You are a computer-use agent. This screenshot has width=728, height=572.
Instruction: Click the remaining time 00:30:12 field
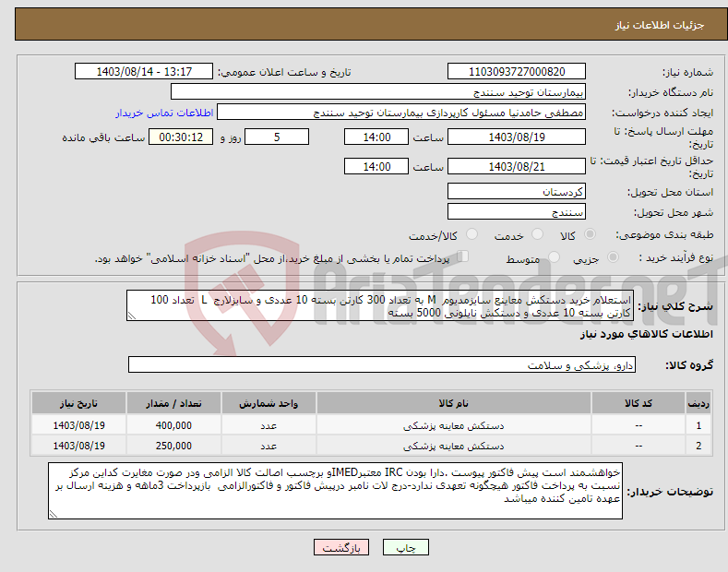(181, 137)
